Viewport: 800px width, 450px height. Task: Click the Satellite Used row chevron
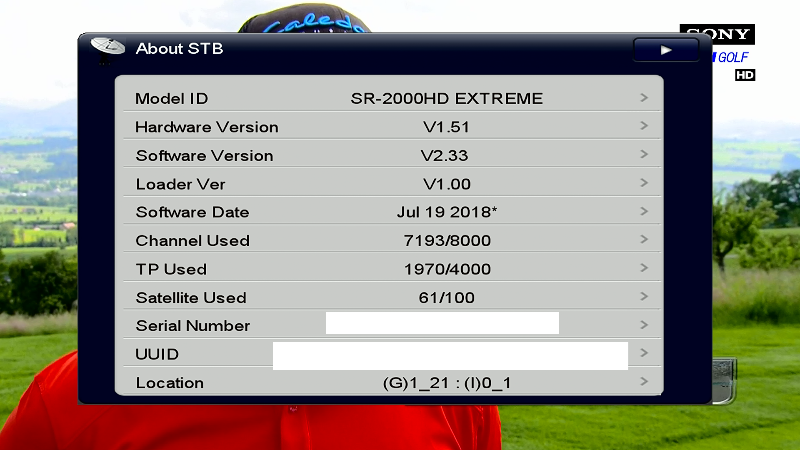(x=644, y=297)
